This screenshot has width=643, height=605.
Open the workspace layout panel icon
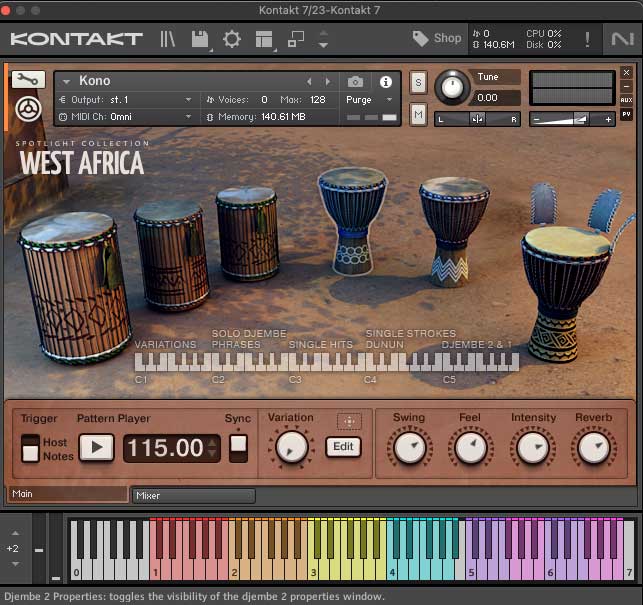tap(264, 39)
